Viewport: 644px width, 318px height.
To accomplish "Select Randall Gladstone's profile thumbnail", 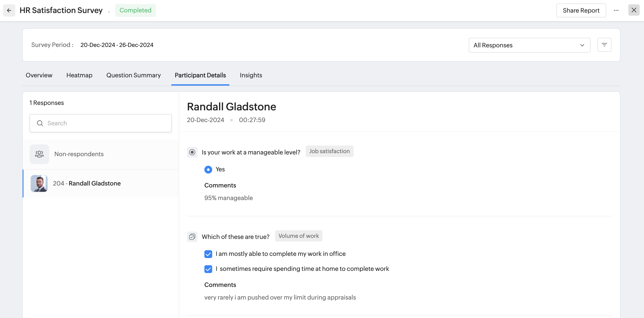I will (39, 183).
